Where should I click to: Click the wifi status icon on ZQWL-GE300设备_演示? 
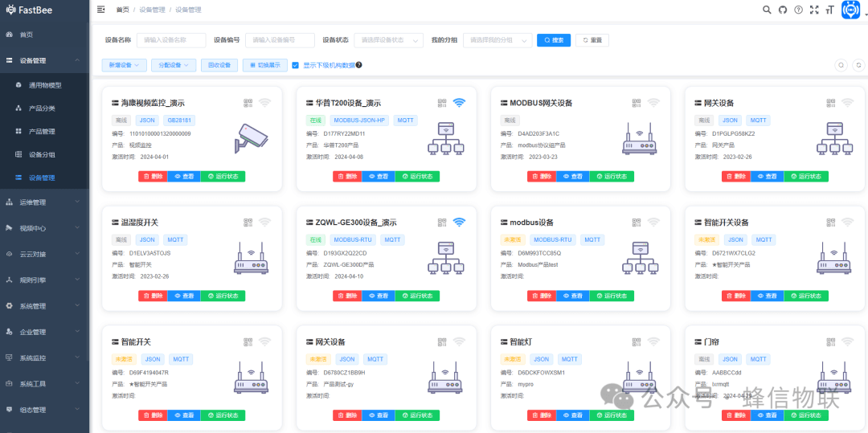[x=459, y=222]
